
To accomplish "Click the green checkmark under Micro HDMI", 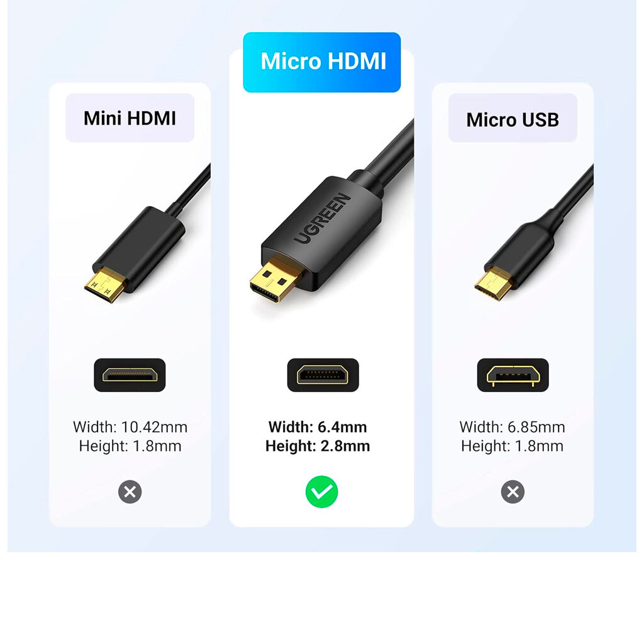I will pos(321,492).
